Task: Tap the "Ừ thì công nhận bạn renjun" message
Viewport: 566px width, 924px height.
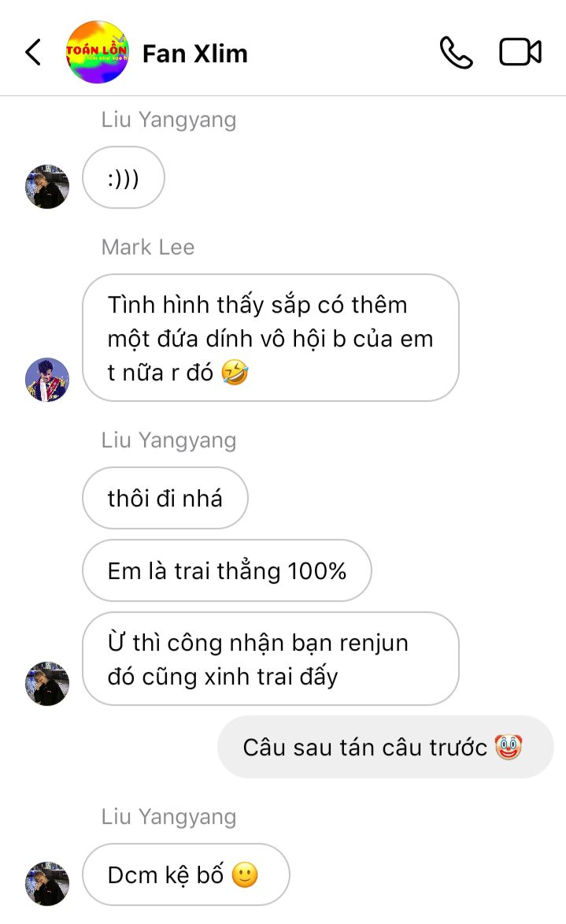Action: pyautogui.click(x=270, y=659)
